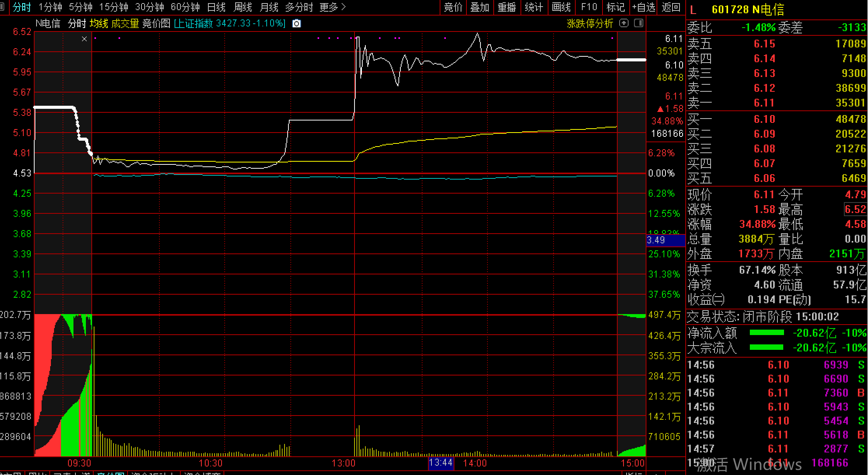
Task: Add stock with +自选 button
Action: 643,7
